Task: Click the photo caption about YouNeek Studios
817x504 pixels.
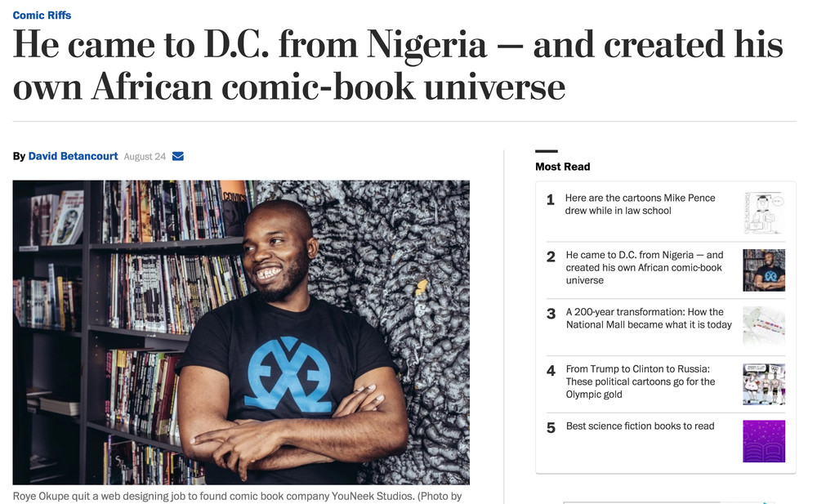Action: click(237, 496)
